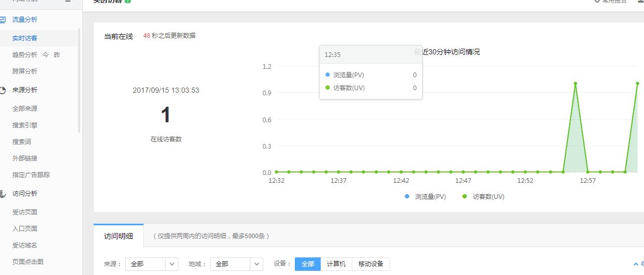Screen dimensions: 644x275
Task: Switch to the 访问明细 tab
Action: click(118, 236)
